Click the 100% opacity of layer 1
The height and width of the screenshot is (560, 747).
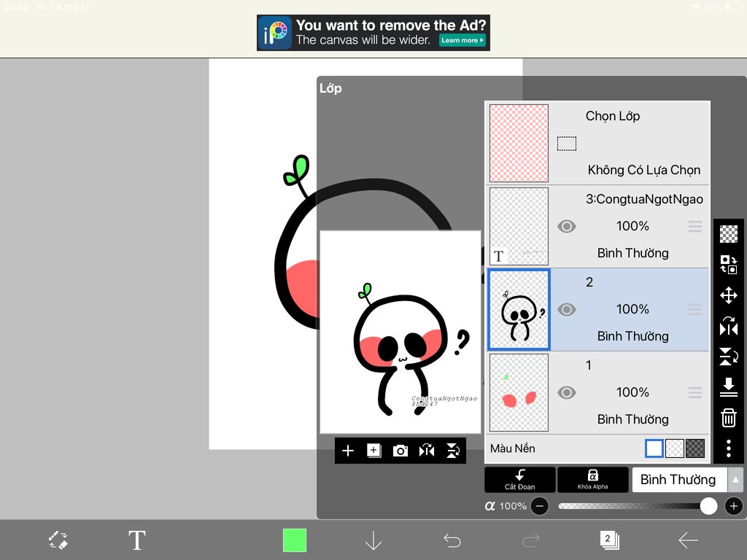632,392
